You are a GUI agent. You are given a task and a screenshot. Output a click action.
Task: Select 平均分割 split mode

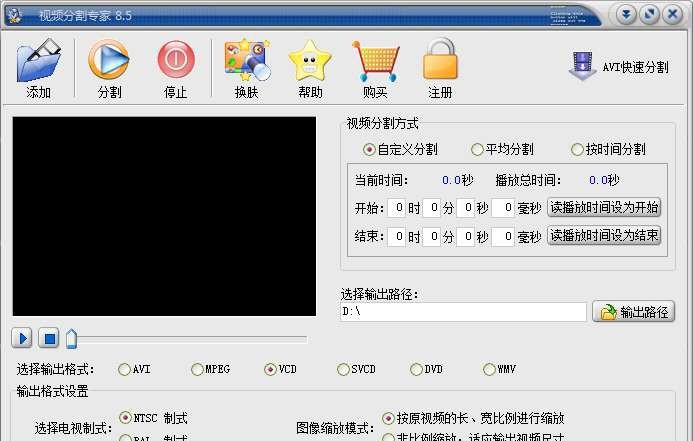click(502, 149)
